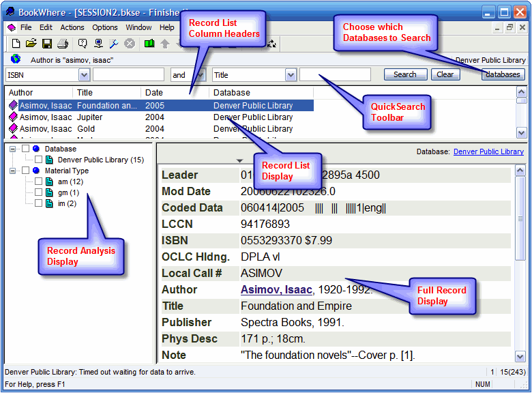This screenshot has height=393, width=532.
Task: Click the Clear button
Action: coord(445,74)
